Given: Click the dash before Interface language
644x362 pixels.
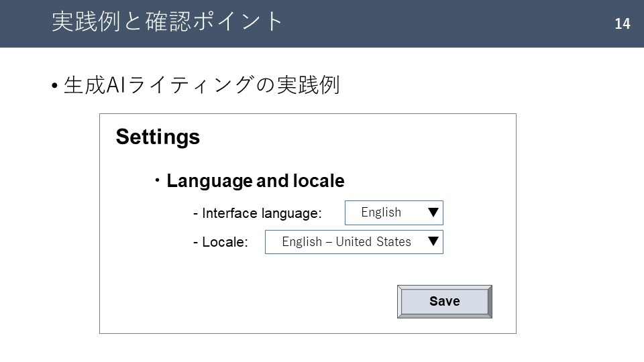Looking at the screenshot, I should point(195,214).
